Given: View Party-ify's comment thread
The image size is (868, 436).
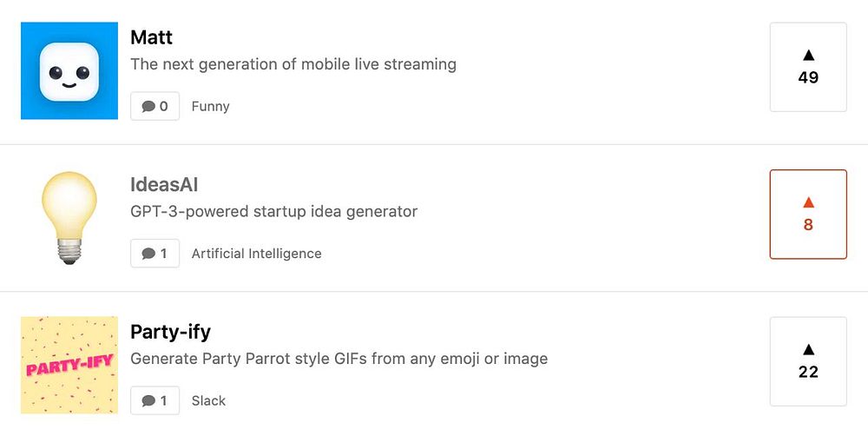Looking at the screenshot, I should [x=155, y=401].
